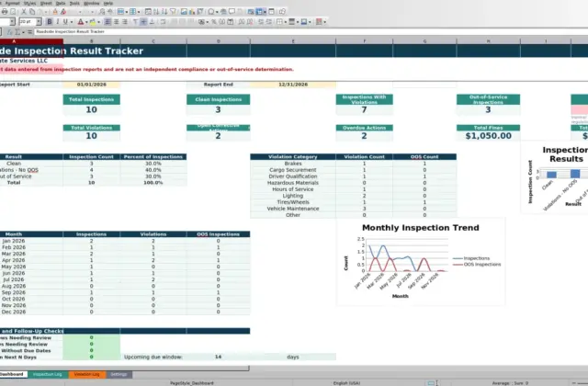The height and width of the screenshot is (386, 588).
Task: Click the AutoFilter funnel icon
Action: pyautogui.click(x=173, y=12)
